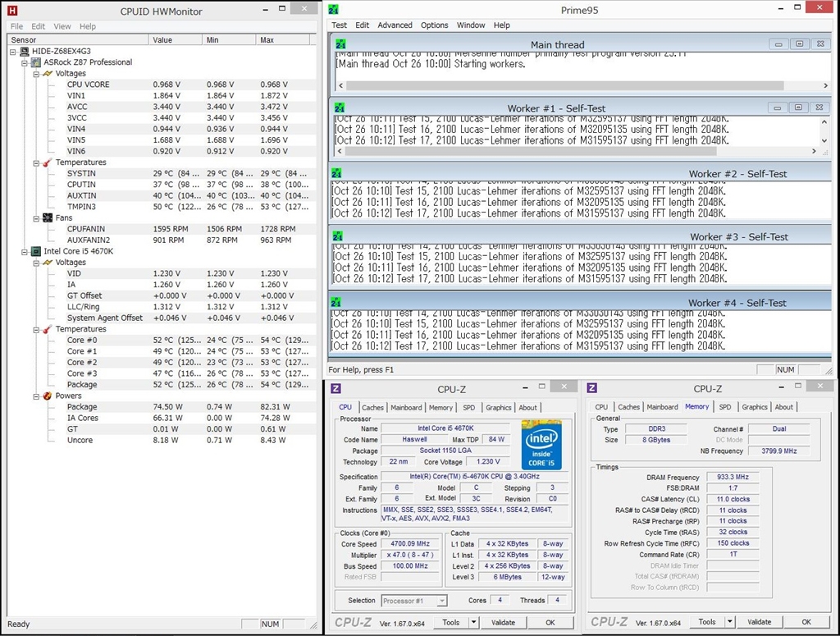Collapse the HIDE-Z68EX4G3 root tree node

point(13,51)
